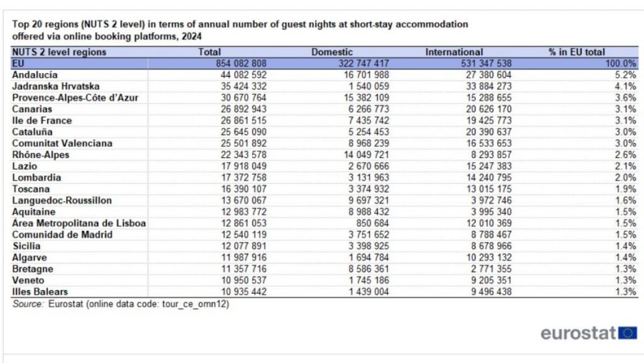Click the Algarve region name

(x=30, y=257)
